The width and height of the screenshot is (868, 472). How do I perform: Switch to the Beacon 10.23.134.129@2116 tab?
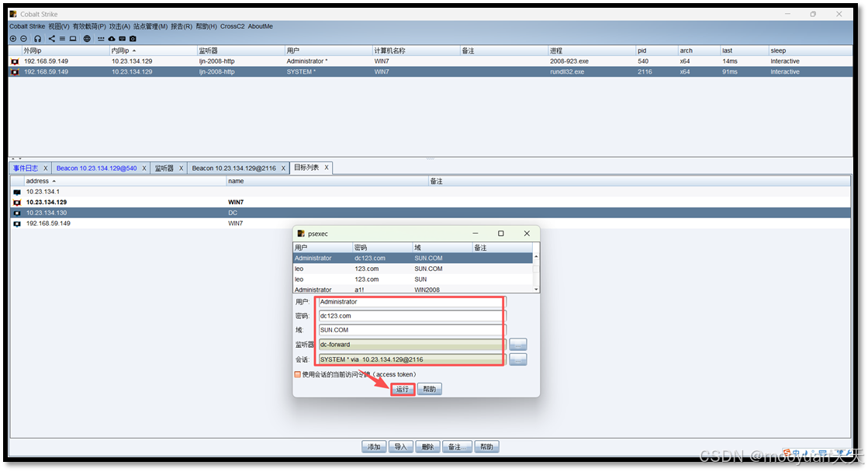point(234,168)
